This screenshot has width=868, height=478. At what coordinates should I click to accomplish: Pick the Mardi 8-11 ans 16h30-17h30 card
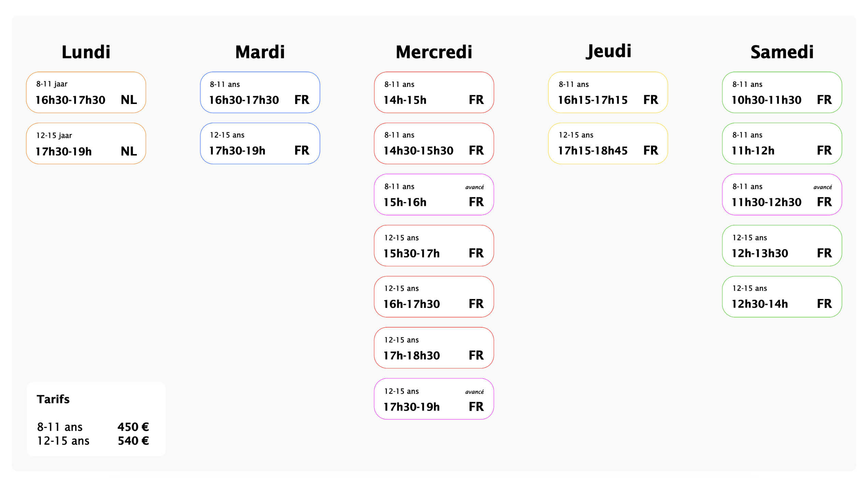click(x=260, y=92)
